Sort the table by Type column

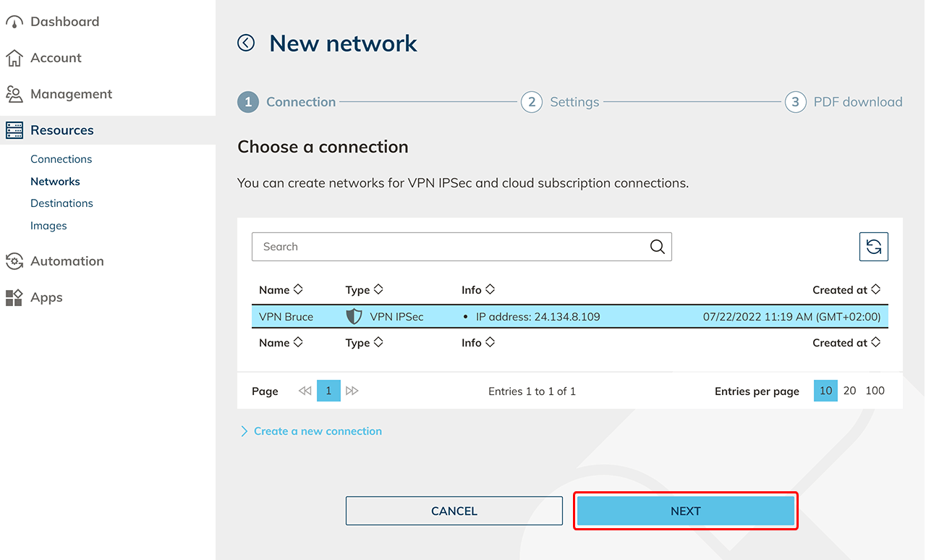click(x=364, y=290)
